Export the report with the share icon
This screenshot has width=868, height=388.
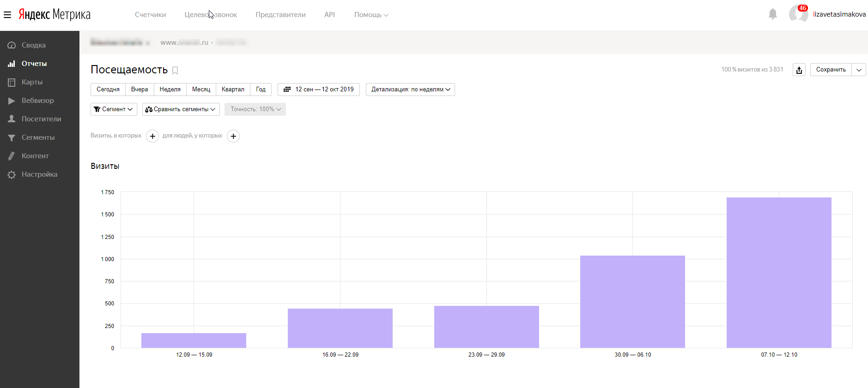[799, 70]
